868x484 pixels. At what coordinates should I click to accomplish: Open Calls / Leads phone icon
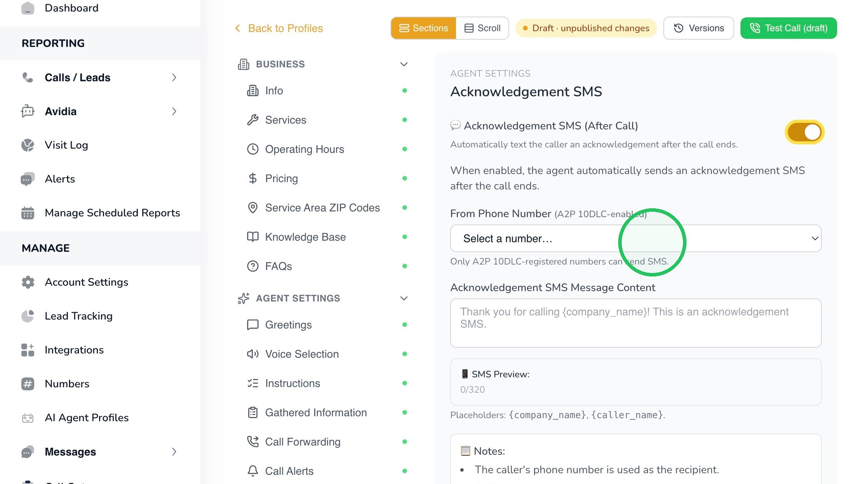28,77
